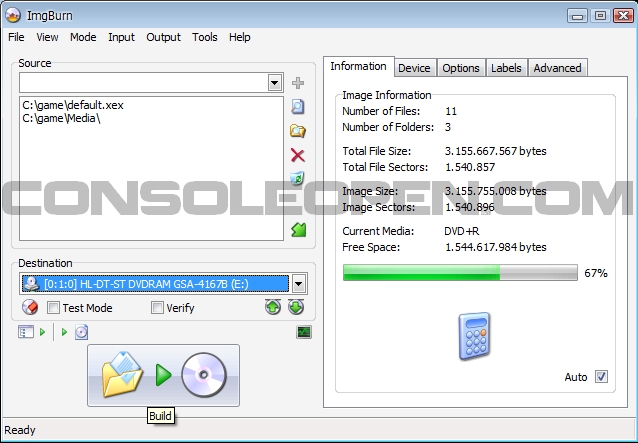Click the Ready status bar text
The width and height of the screenshot is (638, 443).
pyautogui.click(x=20, y=430)
